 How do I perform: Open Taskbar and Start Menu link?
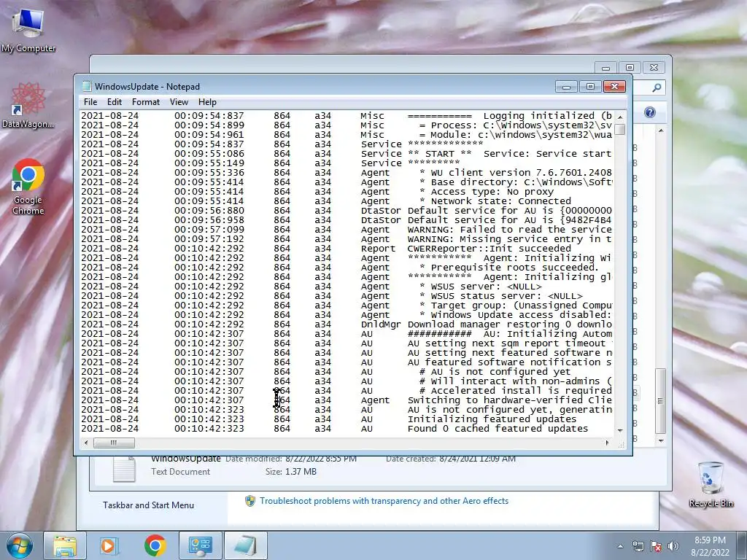coord(148,505)
